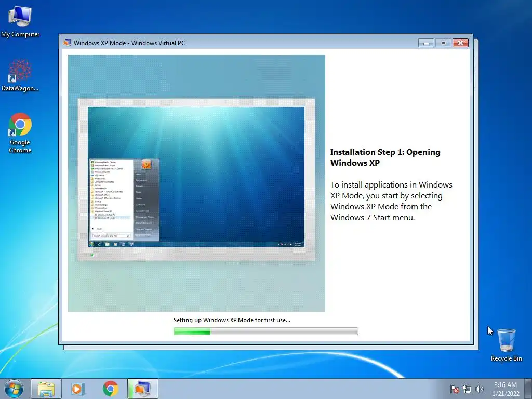The width and height of the screenshot is (532, 399).
Task: Click 'Setting up Windows XP Mode for first use...' text
Action: tap(232, 320)
